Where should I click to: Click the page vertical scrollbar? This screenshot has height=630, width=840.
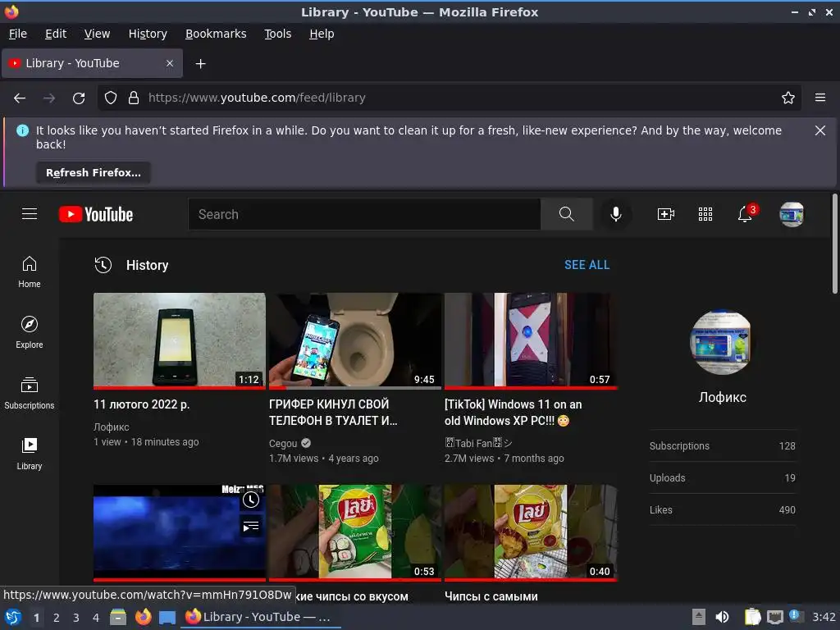pyautogui.click(x=834, y=244)
